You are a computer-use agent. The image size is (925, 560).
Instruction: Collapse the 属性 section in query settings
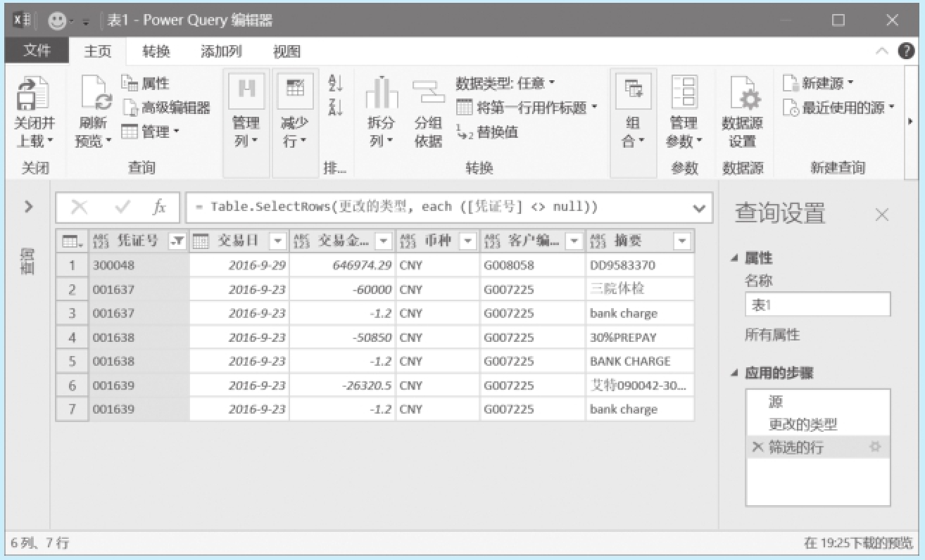tap(736, 258)
